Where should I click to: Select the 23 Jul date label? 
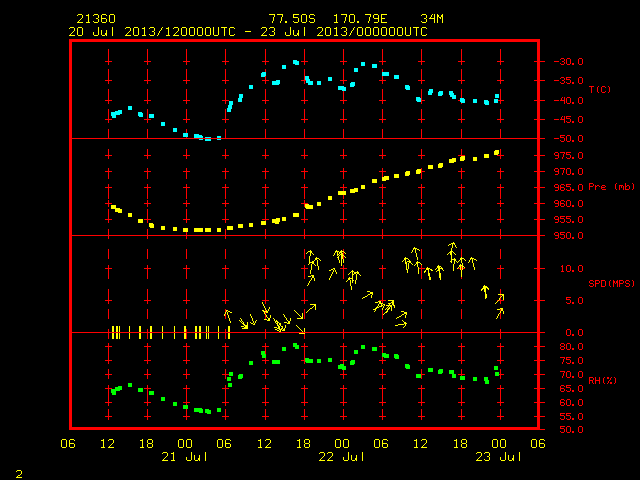click(498, 457)
